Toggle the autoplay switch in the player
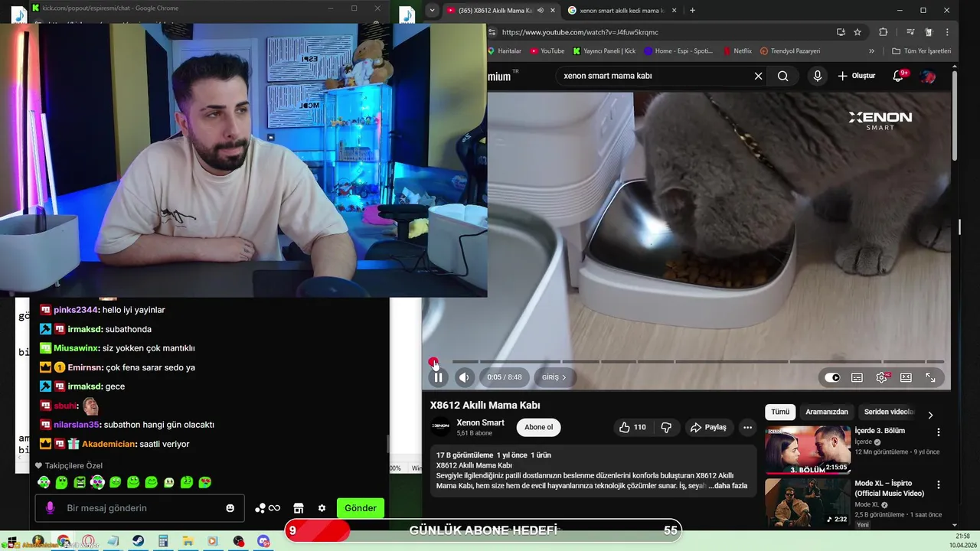980x551 pixels. tap(832, 377)
